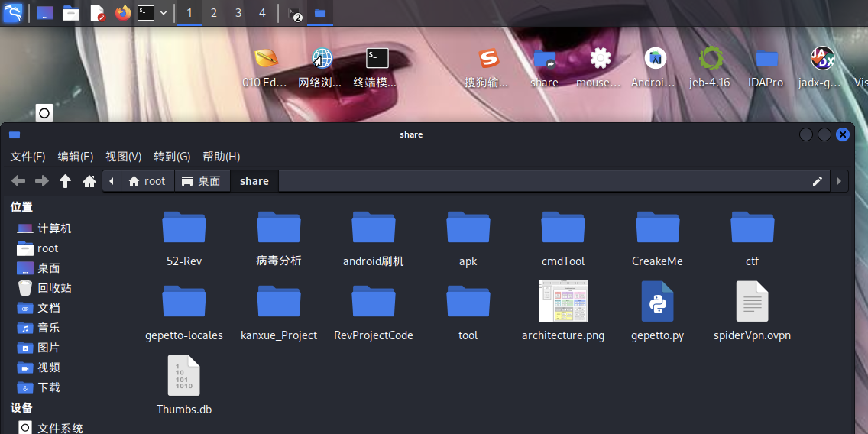868x434 pixels.
Task: Open gepetto.py Python file
Action: (657, 302)
